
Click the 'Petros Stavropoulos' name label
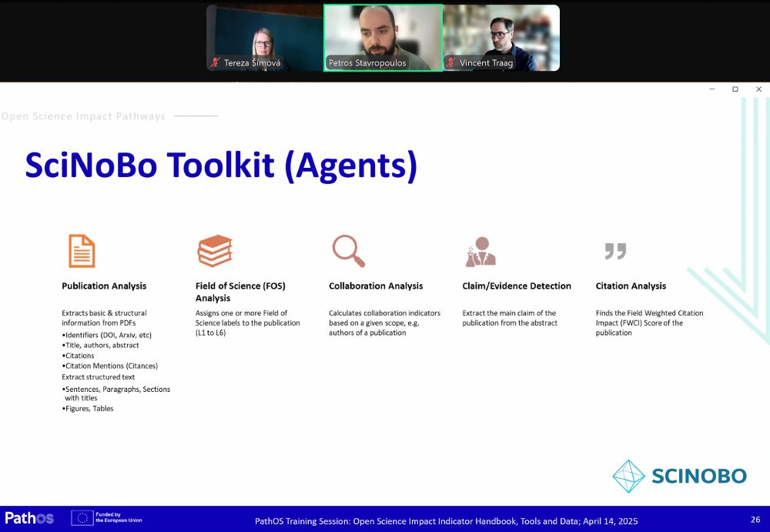pos(367,63)
